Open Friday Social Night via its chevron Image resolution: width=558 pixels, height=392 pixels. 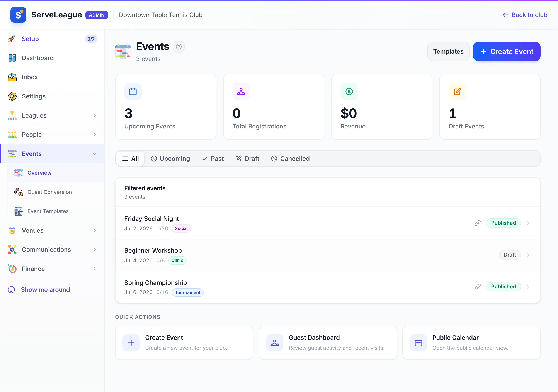pos(528,223)
